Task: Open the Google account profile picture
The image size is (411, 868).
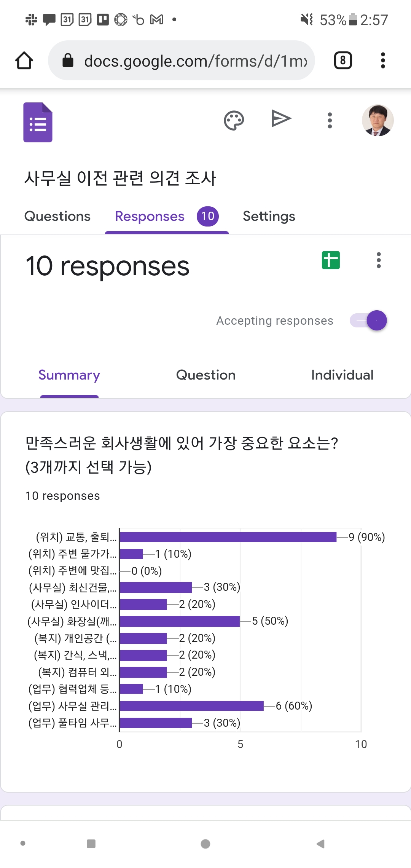Action: coord(378,121)
